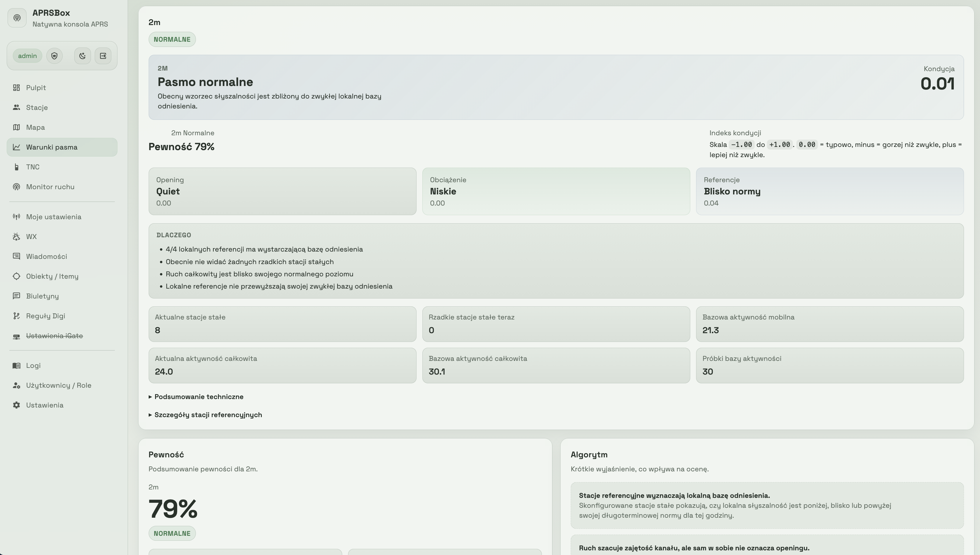The width and height of the screenshot is (980, 555).
Task: Toggle dark mode with moon icon
Action: 82,56
